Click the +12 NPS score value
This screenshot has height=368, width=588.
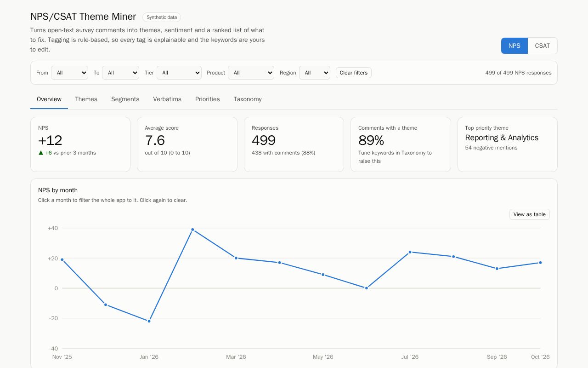pos(50,140)
